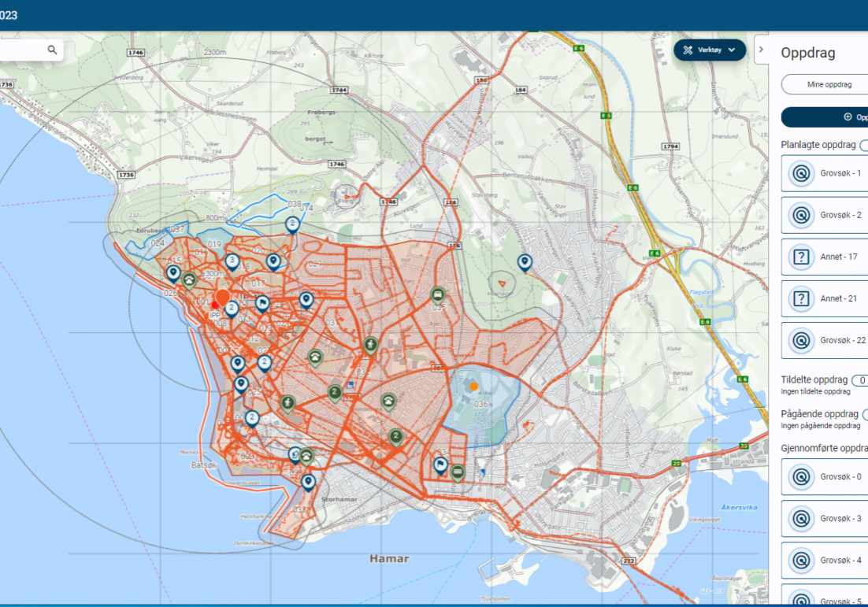The height and width of the screenshot is (607, 868).
Task: Open the Grovsøk - 1 assignment
Action: (x=824, y=173)
